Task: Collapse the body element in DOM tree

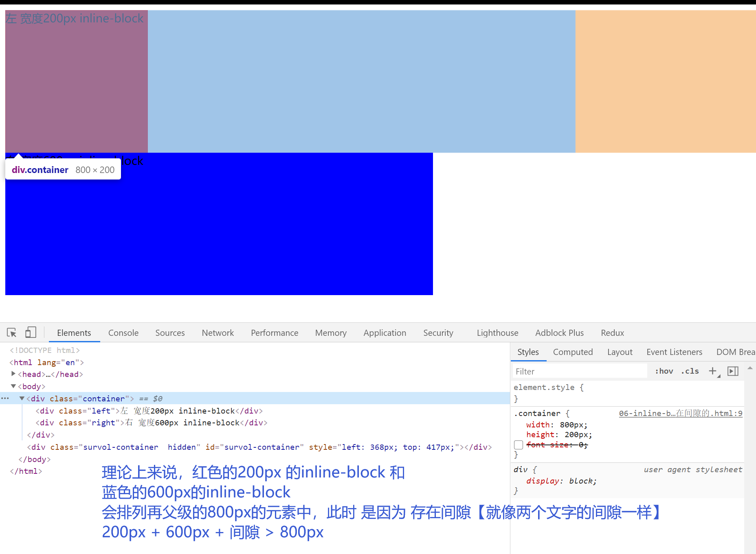Action: [13, 386]
